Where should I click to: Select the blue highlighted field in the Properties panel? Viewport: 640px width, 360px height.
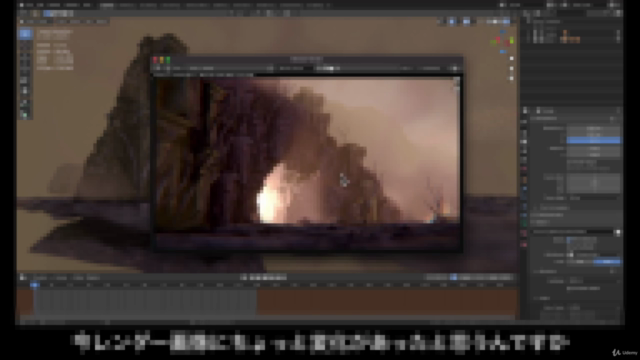tap(593, 140)
